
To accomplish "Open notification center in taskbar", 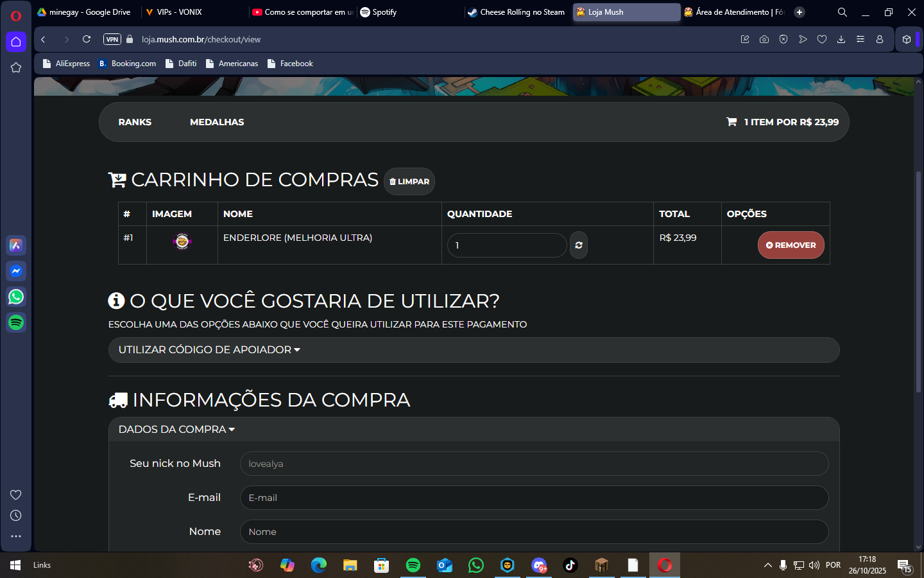I will coord(905,566).
